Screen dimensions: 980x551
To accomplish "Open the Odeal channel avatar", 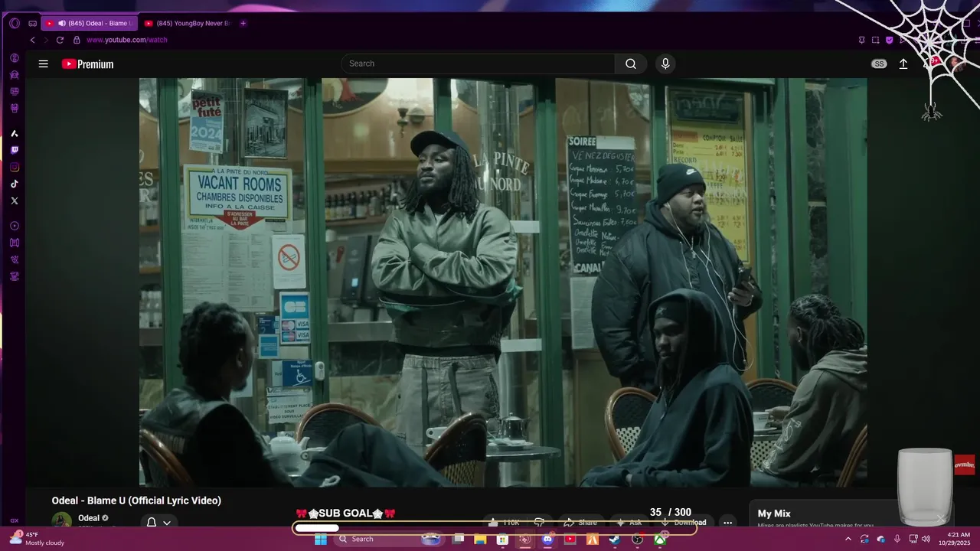I will click(x=61, y=520).
